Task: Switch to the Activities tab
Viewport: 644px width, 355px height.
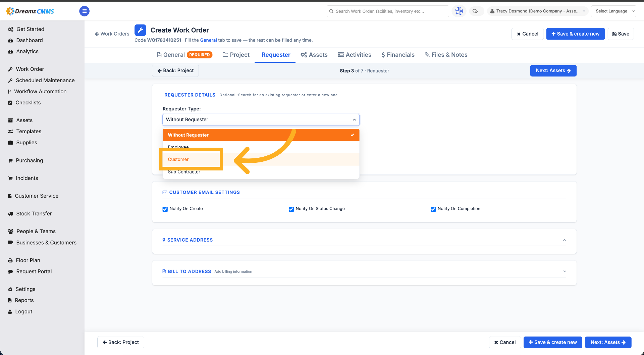Action: [x=355, y=55]
